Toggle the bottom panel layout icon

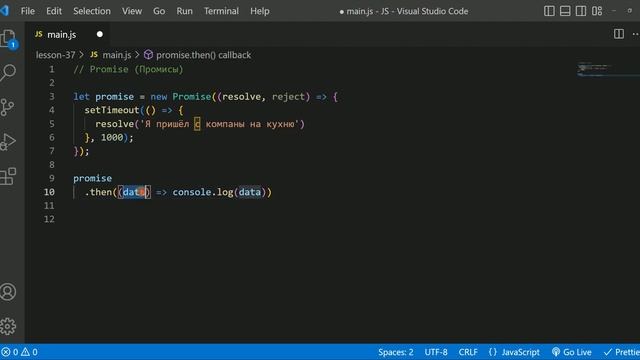[x=565, y=11]
